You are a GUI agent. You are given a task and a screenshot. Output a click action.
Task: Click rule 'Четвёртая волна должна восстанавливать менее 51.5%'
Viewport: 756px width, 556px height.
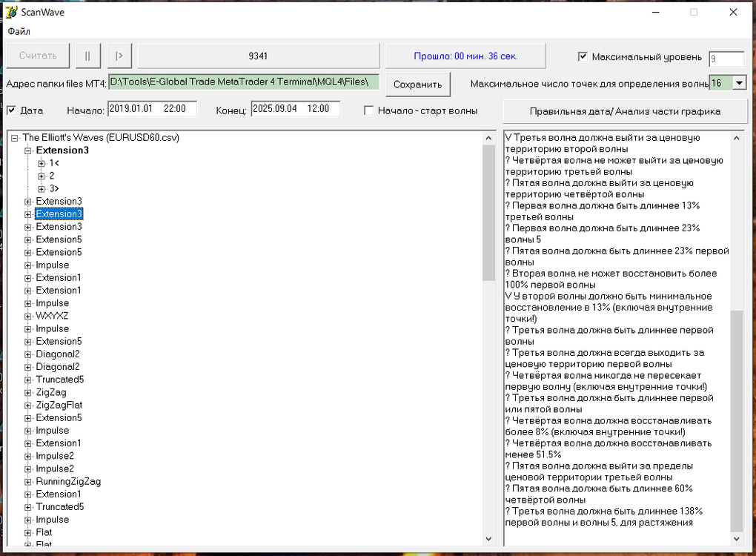tap(609, 449)
